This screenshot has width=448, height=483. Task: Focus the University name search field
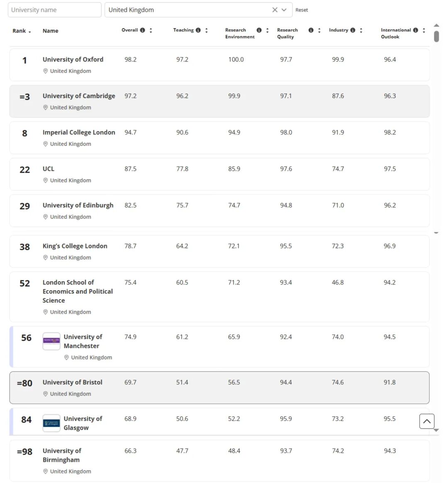(x=55, y=10)
